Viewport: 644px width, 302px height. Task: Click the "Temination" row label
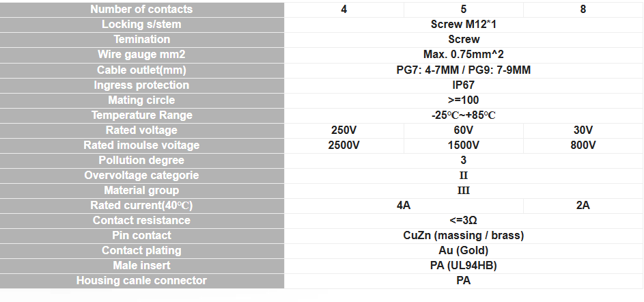141,40
